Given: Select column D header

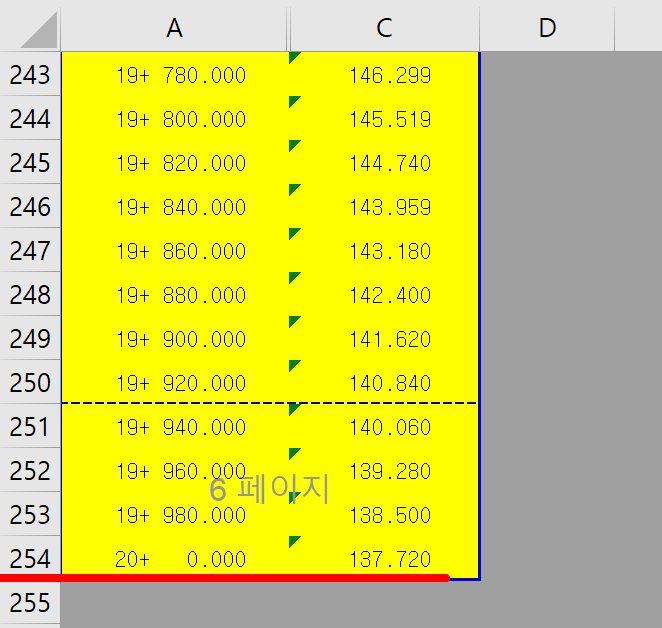Looking at the screenshot, I should coord(547,28).
